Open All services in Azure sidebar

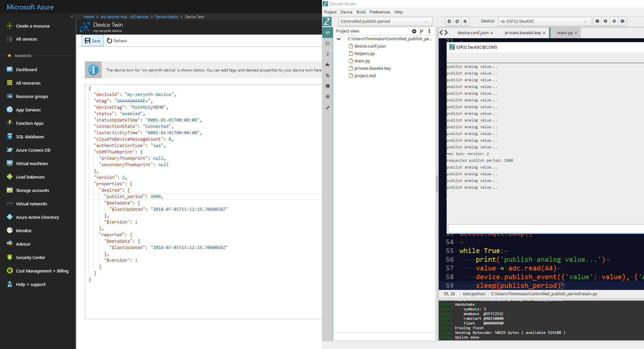[26, 39]
